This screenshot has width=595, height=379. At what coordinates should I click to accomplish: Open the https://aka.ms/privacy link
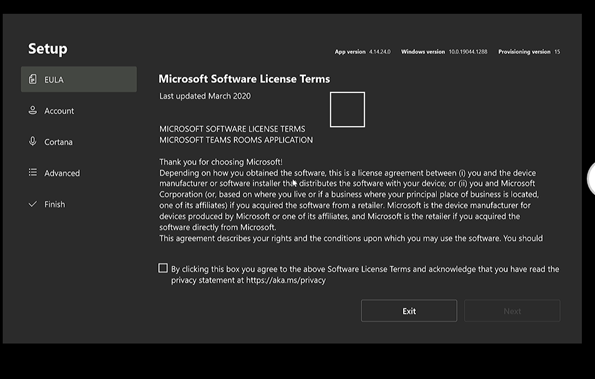286,280
